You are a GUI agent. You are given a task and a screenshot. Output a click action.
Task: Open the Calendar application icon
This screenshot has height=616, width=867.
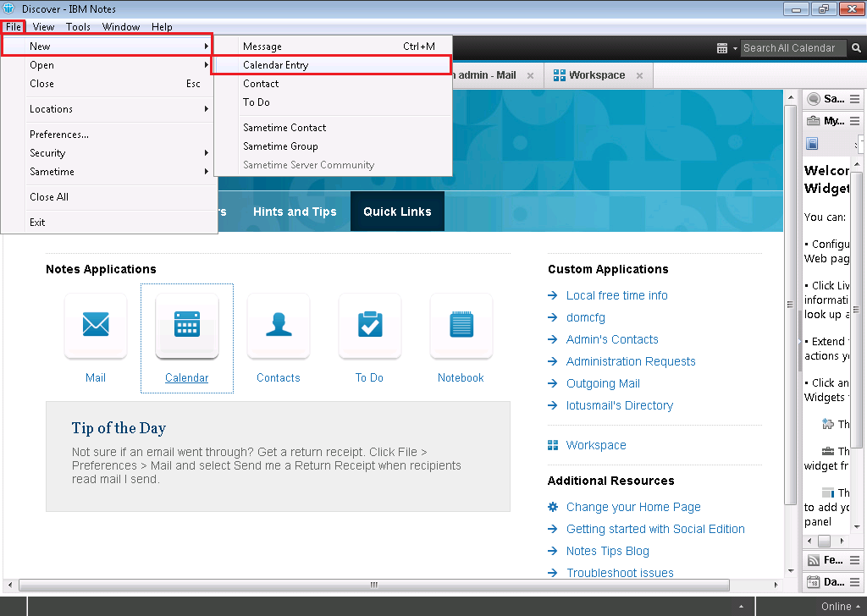pyautogui.click(x=187, y=325)
